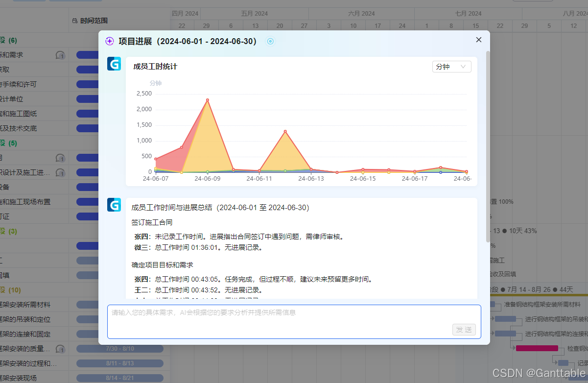Image resolution: width=588 pixels, height=383 pixels.
Task: Open comment bubble on the 织设计及施工进 task row
Action: click(x=60, y=172)
